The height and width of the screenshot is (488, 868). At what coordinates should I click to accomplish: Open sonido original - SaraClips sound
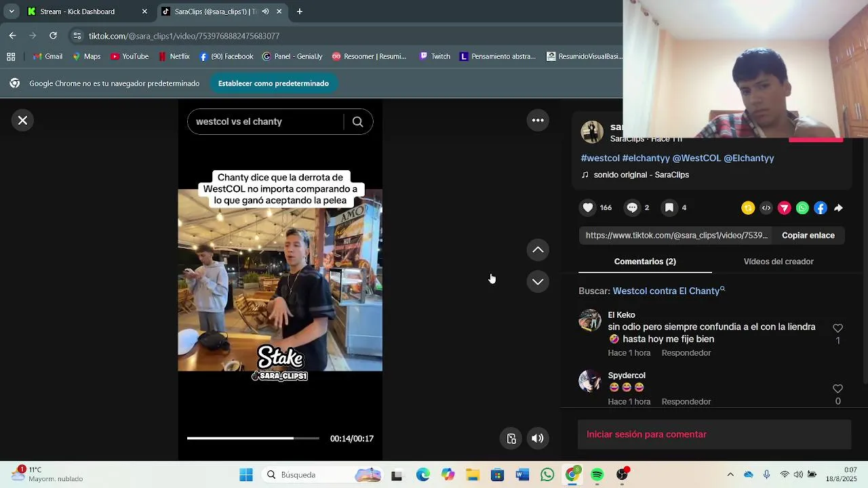click(x=641, y=175)
